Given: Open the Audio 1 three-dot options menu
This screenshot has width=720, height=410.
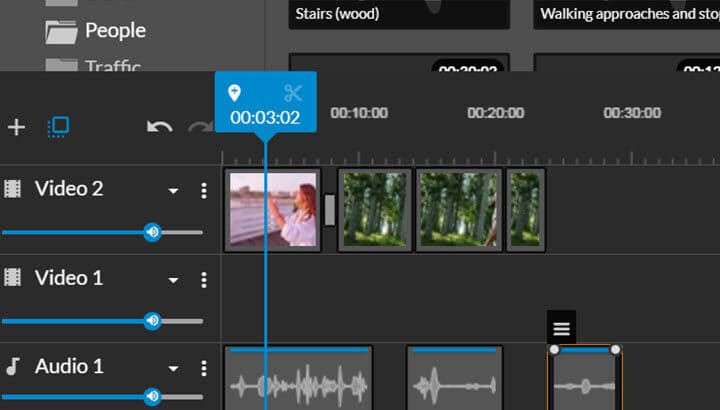Looking at the screenshot, I should coord(204,368).
